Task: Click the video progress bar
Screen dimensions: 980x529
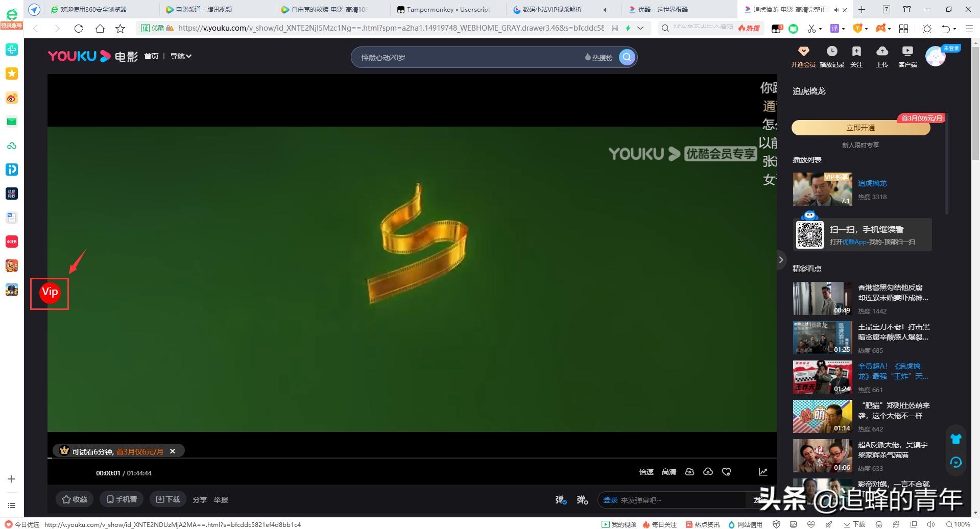Action: point(412,459)
